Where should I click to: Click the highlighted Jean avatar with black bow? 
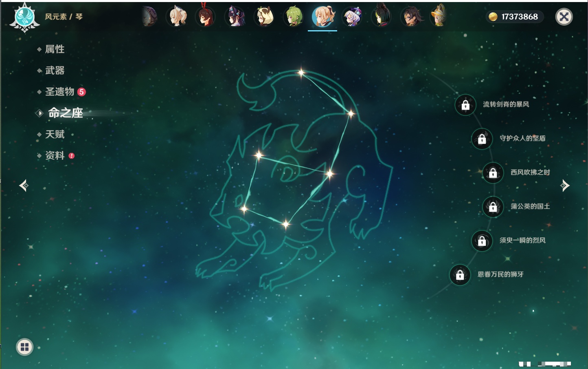point(323,16)
